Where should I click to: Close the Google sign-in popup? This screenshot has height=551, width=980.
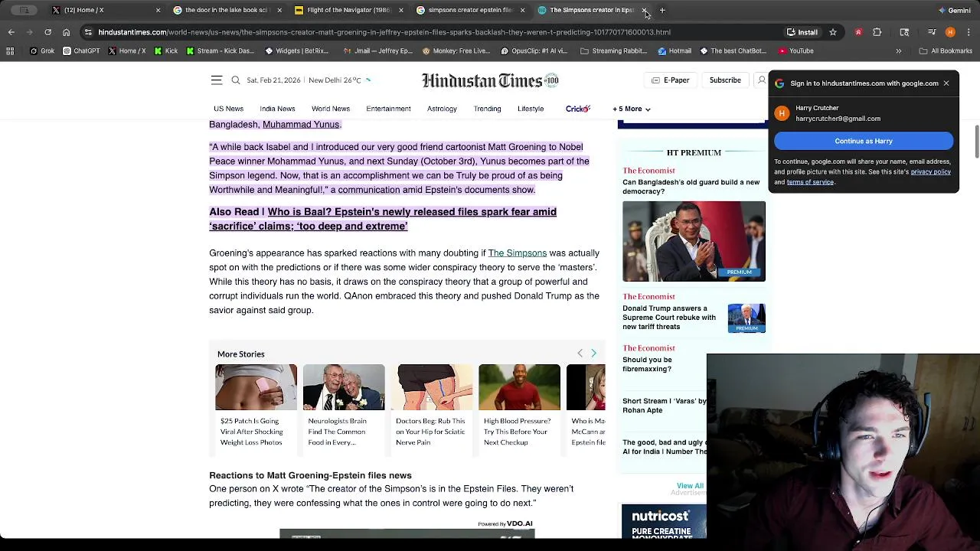click(946, 83)
